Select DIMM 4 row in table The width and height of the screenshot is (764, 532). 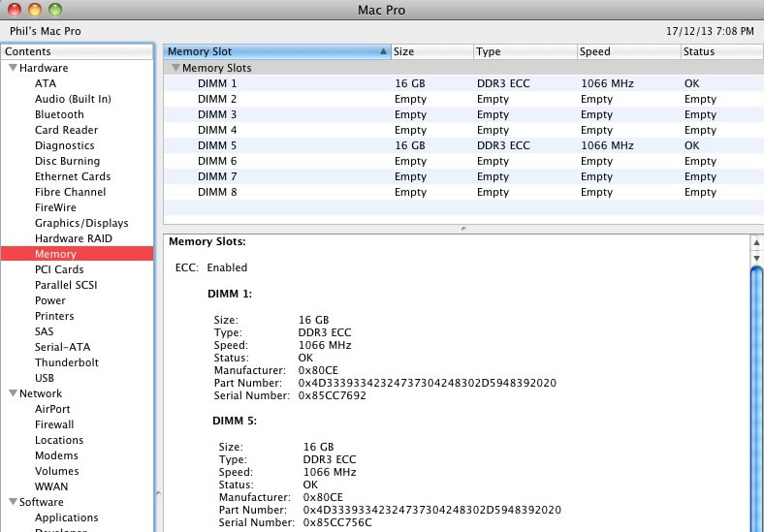coord(463,130)
